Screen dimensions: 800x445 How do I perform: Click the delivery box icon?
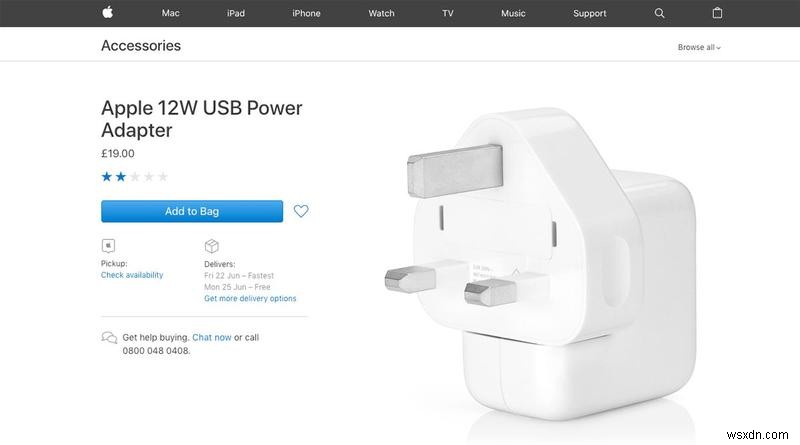(211, 246)
